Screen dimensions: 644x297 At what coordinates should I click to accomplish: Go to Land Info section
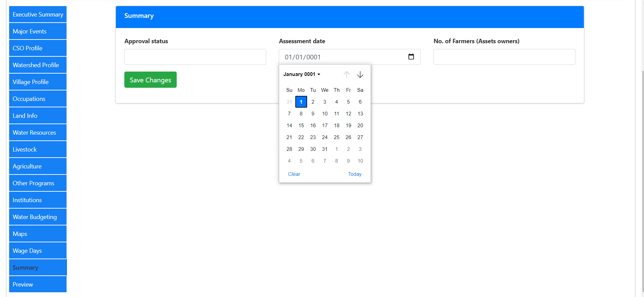[x=38, y=115]
